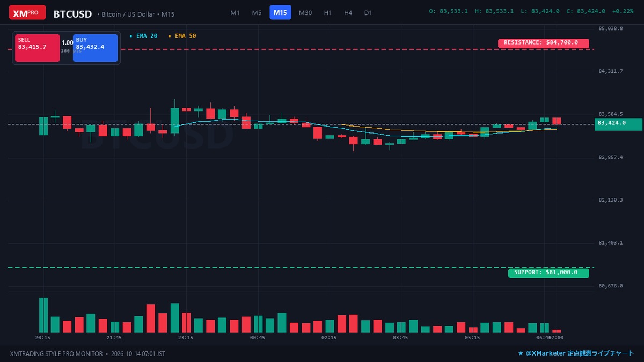Image resolution: width=644 pixels, height=362 pixels.
Task: Click the 84,311.7 price axis label
Action: tap(611, 71)
